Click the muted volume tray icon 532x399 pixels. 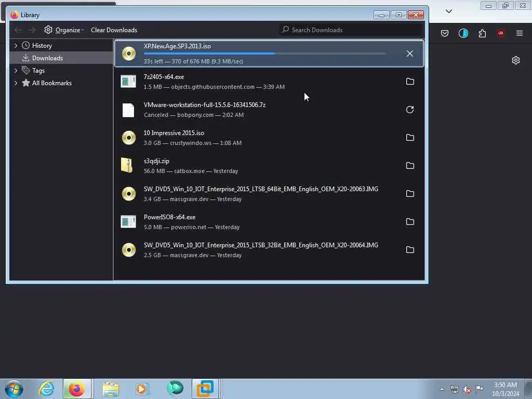467,390
